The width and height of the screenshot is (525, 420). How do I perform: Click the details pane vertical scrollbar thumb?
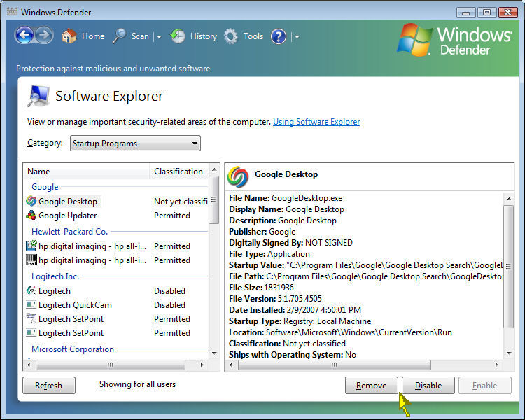point(509,267)
